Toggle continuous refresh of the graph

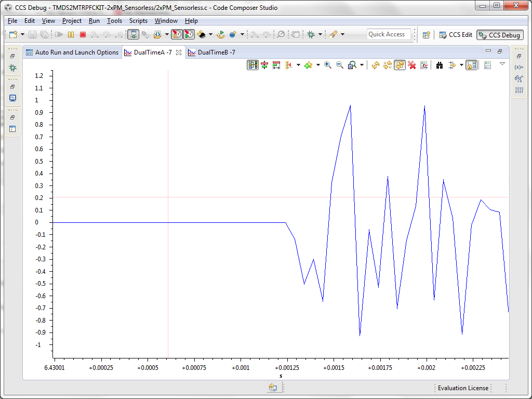pos(400,65)
